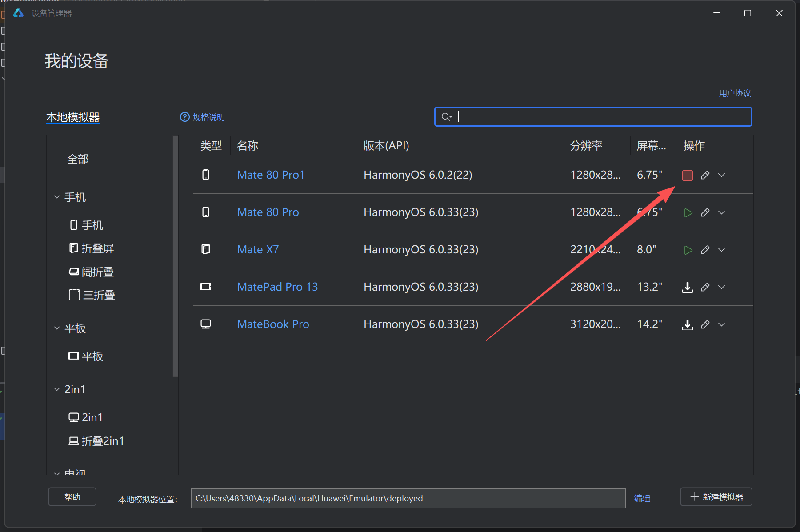The image size is (800, 532).
Task: Download the MateBook Pro image
Action: coord(688,325)
